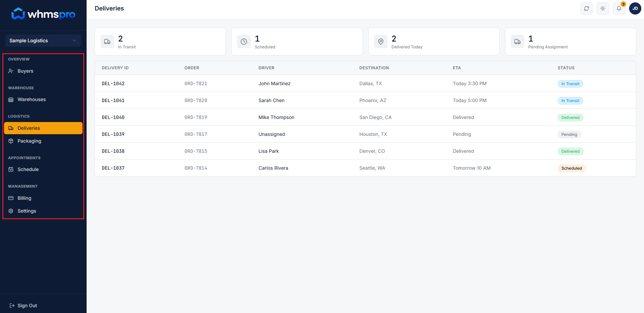
Task: Click the Deliveries truck icon in the sidebar
Action: pyautogui.click(x=11, y=128)
